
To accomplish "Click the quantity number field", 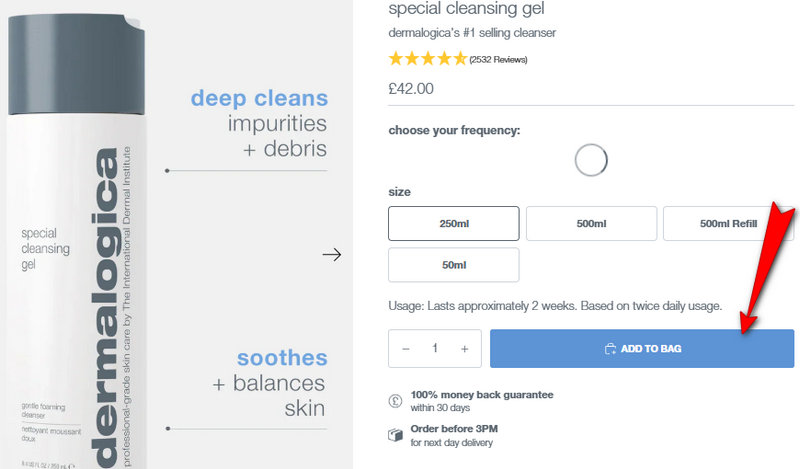I will point(435,349).
